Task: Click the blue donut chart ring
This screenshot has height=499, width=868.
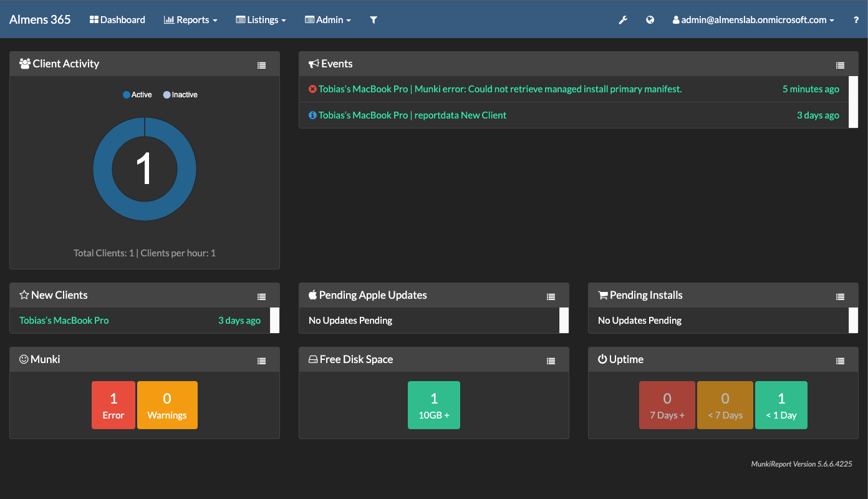Action: point(103,169)
